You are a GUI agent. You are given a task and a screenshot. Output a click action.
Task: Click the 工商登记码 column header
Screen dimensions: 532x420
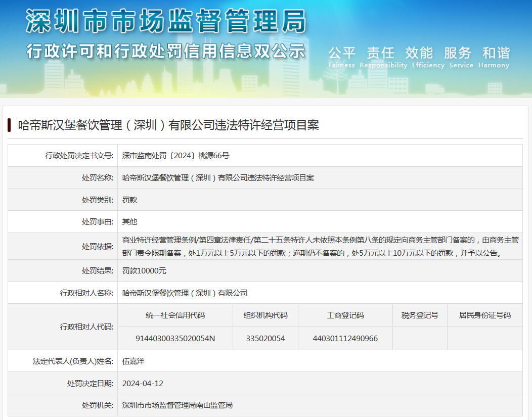[345, 315]
